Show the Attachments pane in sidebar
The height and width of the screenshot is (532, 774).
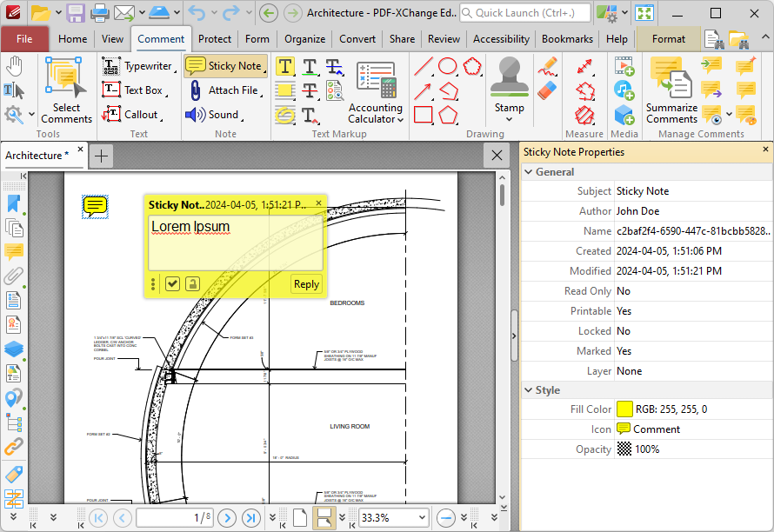coord(14,276)
